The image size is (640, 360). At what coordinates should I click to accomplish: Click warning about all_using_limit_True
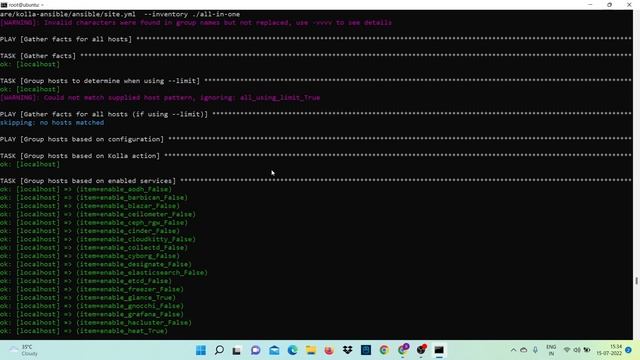coord(160,98)
